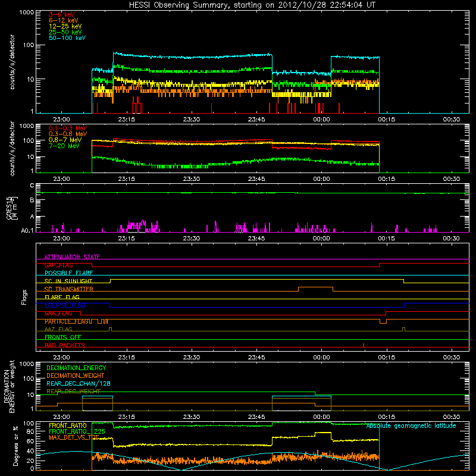Click the yellow 12-25 keV legend label
The height and width of the screenshot is (476, 476).
click(65, 26)
